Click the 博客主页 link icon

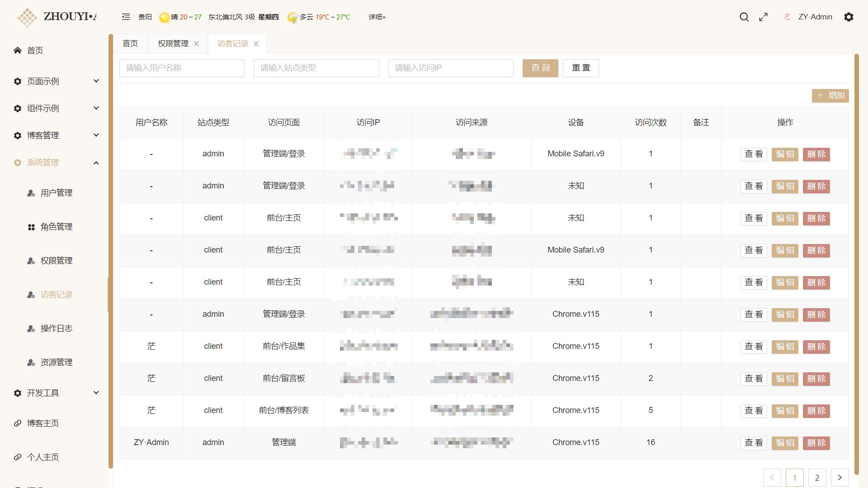pos(18,423)
